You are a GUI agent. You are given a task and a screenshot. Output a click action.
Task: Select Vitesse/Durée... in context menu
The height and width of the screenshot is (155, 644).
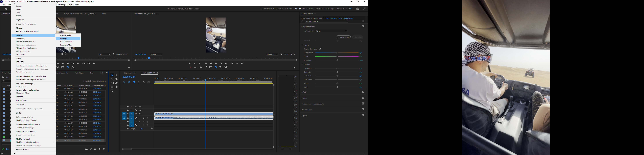[x=34, y=101]
